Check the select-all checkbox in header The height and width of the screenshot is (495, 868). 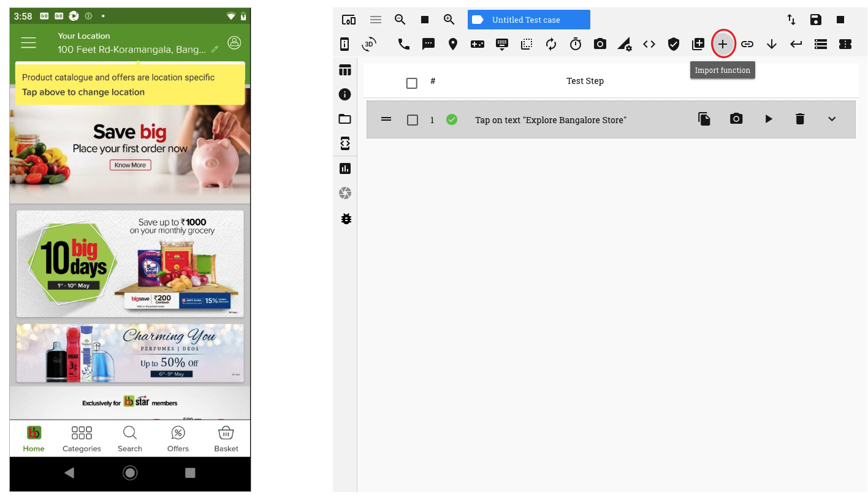[x=412, y=83]
